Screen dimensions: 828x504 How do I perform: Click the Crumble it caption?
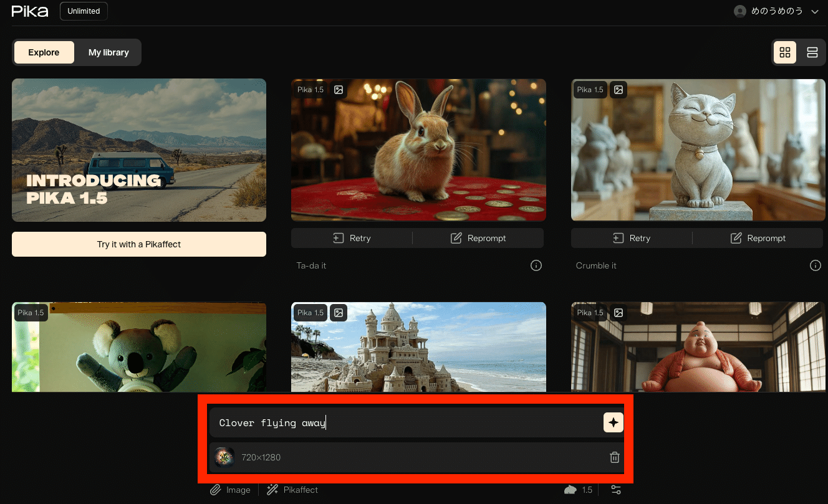pyautogui.click(x=596, y=265)
